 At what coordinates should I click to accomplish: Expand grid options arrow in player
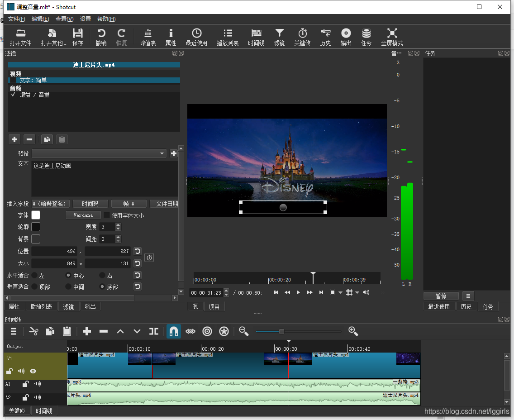(x=357, y=292)
